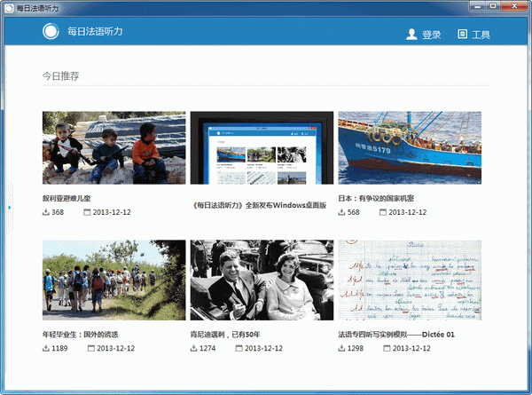This screenshot has width=532, height=395.
Task: Click the 法语专四听写实例模拟 Dictée 01 title
Action: pos(396,334)
